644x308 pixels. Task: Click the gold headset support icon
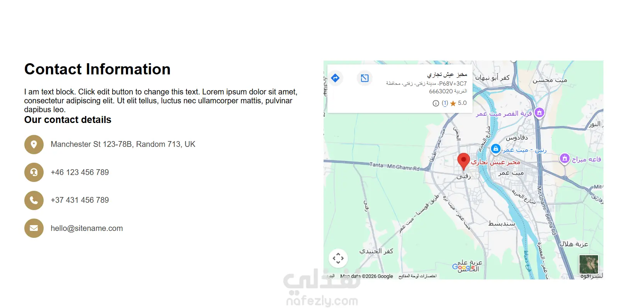tap(34, 172)
